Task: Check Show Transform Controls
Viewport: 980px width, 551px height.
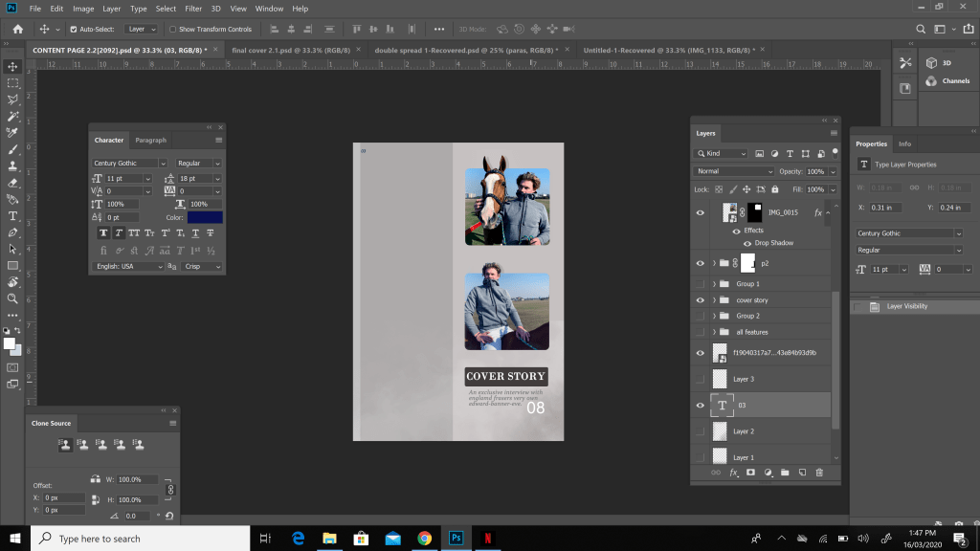Action: 173,30
